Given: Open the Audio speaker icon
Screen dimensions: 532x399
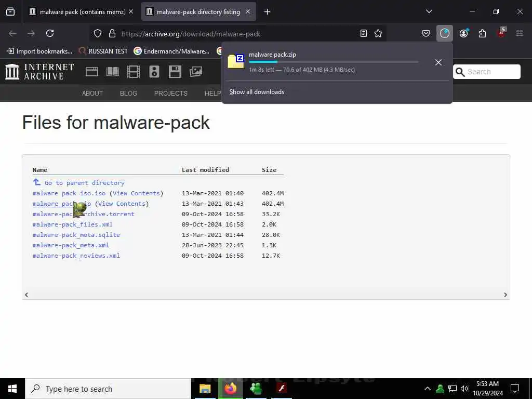Looking at the screenshot, I should (154, 72).
